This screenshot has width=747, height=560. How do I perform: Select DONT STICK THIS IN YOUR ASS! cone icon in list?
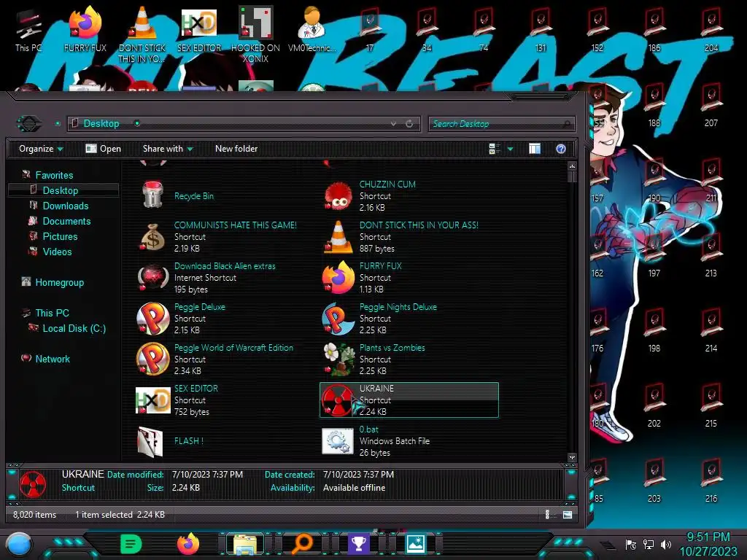click(x=338, y=237)
